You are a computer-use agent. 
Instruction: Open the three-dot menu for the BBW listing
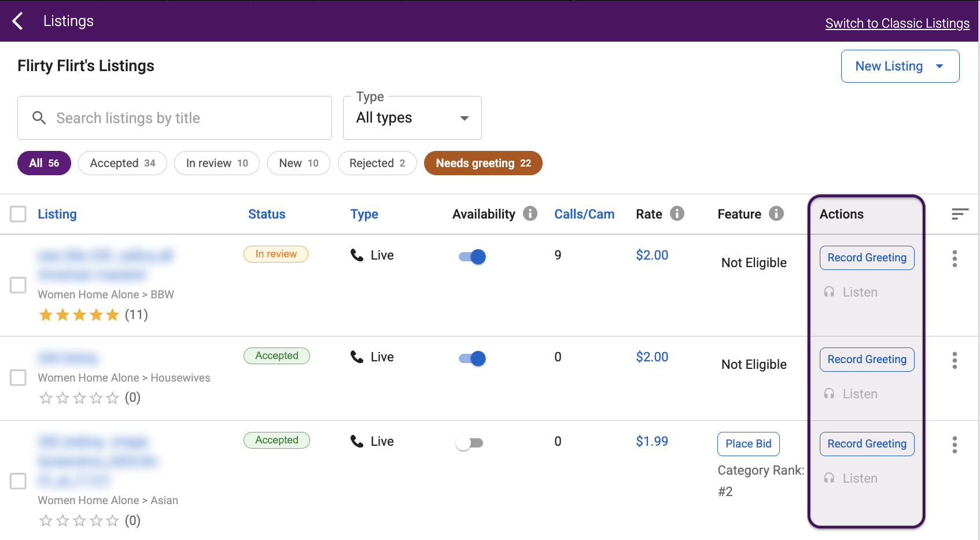pyautogui.click(x=955, y=258)
